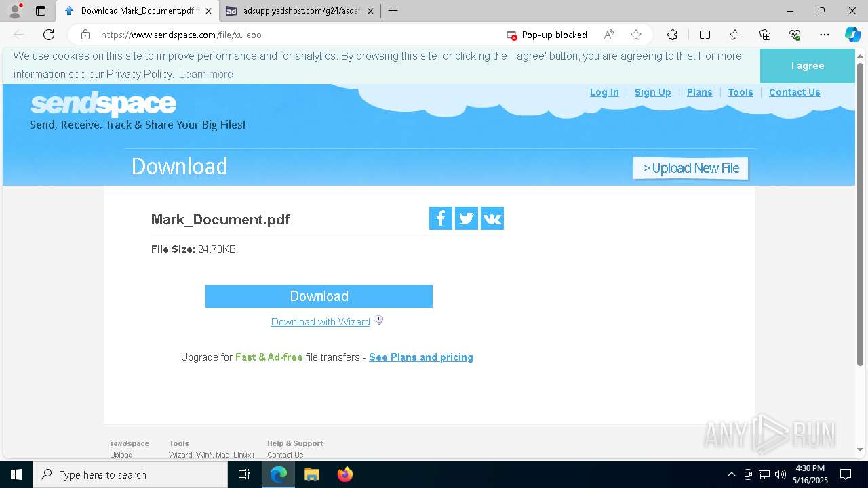Share file on VK icon

click(492, 218)
